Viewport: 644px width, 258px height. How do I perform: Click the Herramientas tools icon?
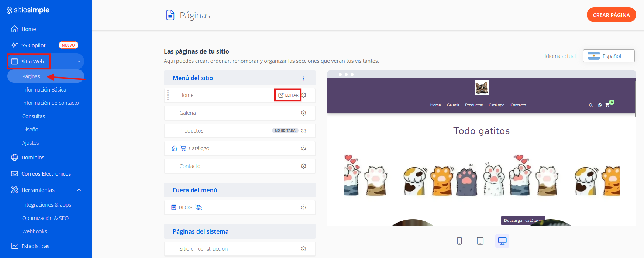(14, 190)
